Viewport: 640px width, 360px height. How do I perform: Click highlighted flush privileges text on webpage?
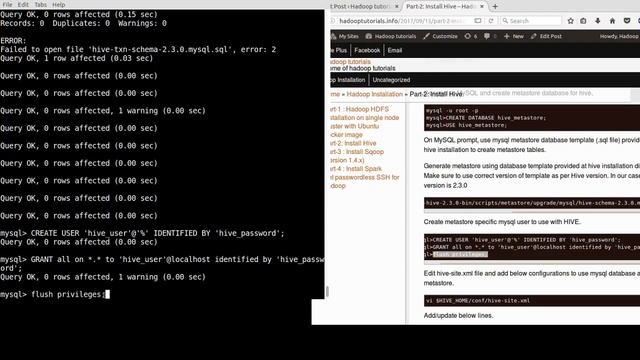point(460,255)
